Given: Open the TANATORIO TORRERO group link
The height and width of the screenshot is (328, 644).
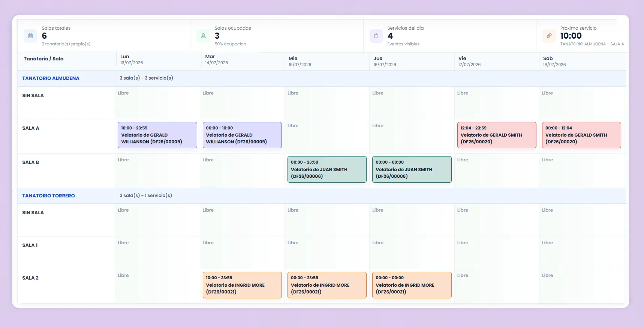Looking at the screenshot, I should click(x=48, y=196).
